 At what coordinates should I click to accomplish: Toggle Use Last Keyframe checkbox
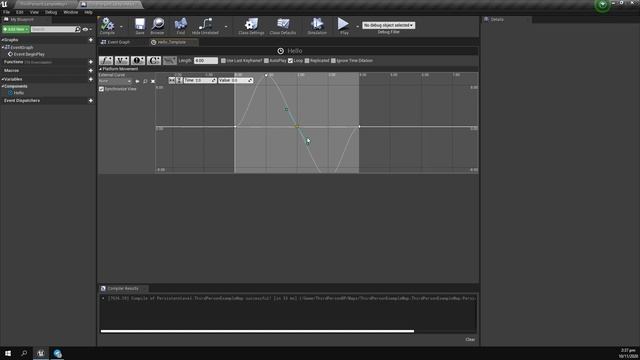[x=223, y=60]
